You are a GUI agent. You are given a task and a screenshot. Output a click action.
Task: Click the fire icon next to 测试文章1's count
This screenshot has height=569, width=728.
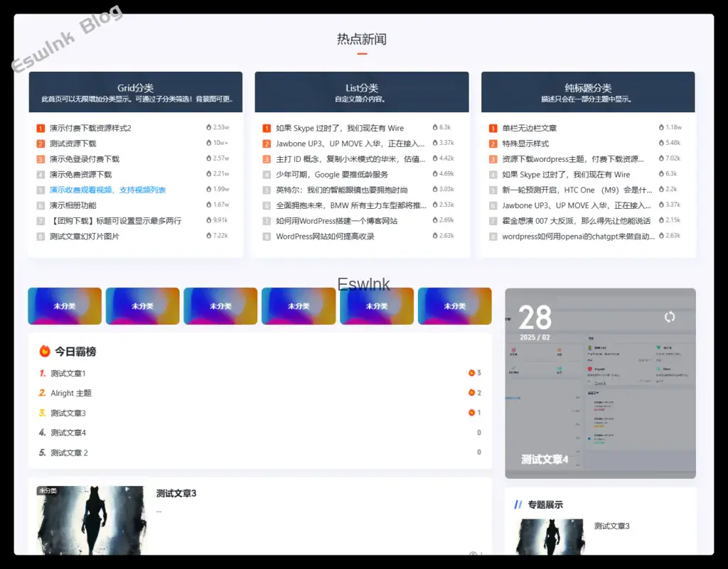tap(471, 373)
